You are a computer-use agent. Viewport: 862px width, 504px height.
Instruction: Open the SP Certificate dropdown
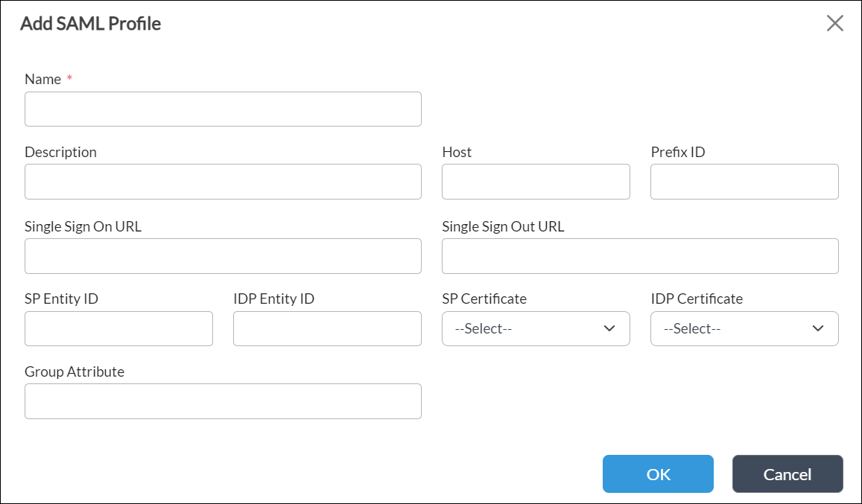[536, 328]
